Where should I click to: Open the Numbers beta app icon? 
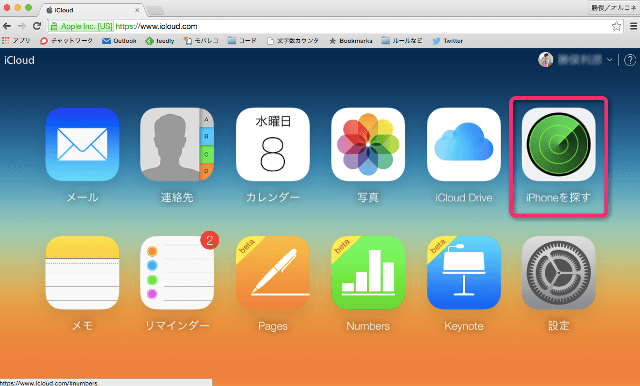tap(368, 273)
